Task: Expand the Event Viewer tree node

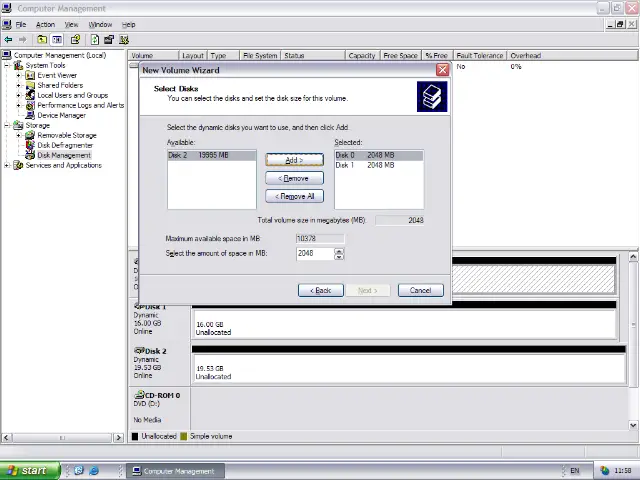Action: (x=19, y=75)
